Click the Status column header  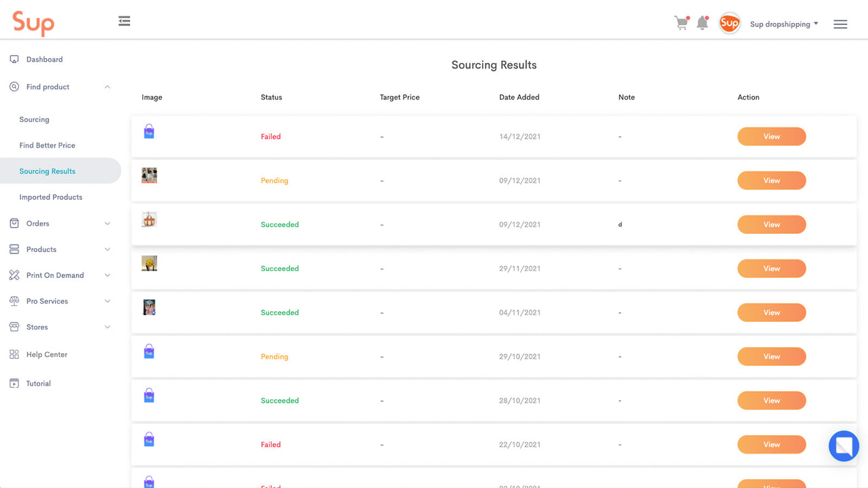[x=271, y=98]
